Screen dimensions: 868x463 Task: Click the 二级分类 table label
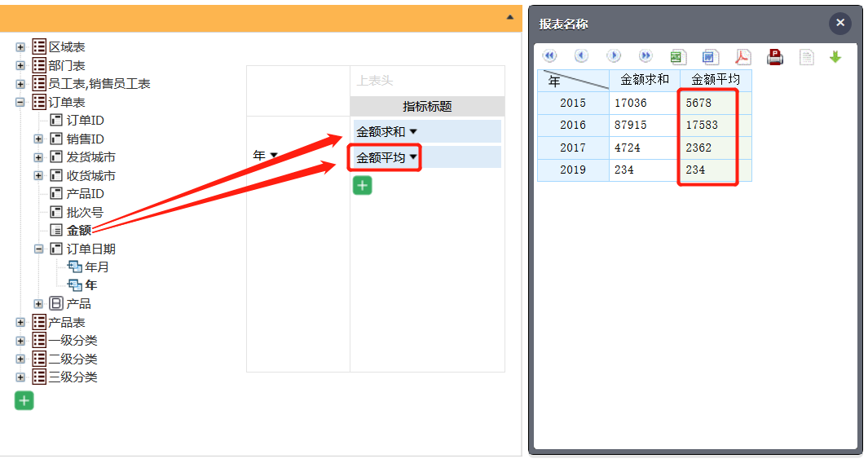(73, 359)
